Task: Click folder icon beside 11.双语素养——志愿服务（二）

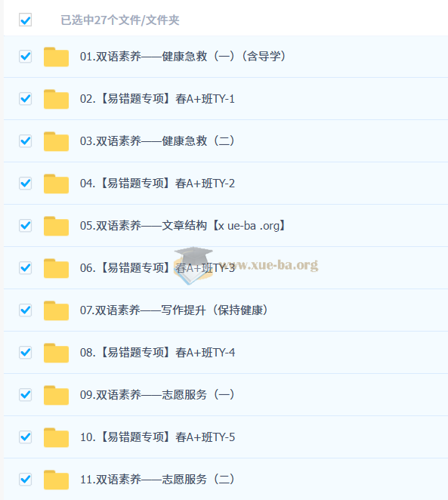Action: point(56,480)
